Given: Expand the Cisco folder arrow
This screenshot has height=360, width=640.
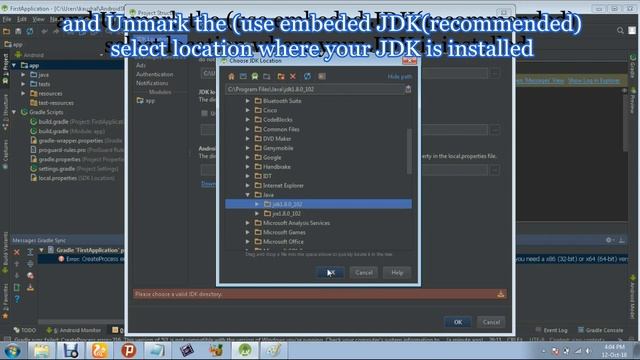Looking at the screenshot, I should (x=248, y=110).
